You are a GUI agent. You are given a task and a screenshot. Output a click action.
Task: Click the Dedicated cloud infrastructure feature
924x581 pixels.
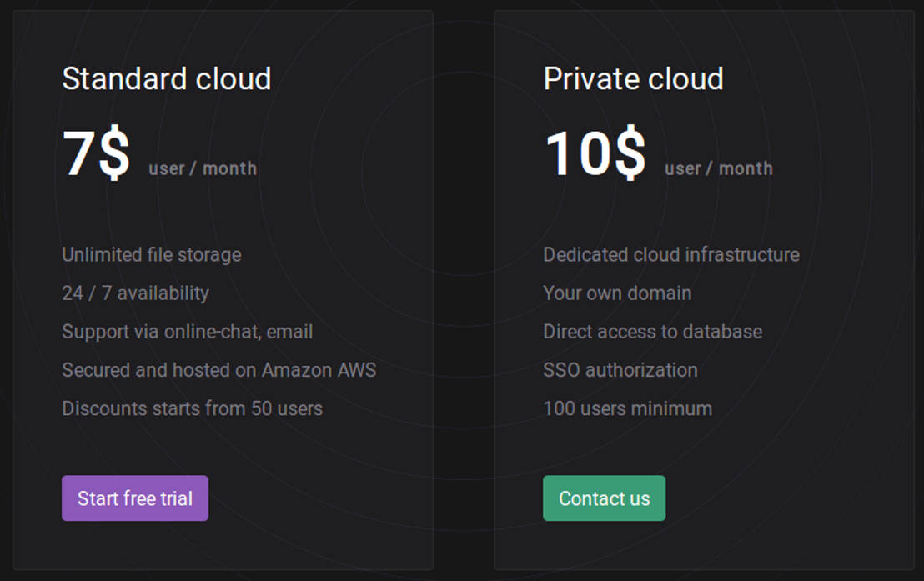[x=670, y=254]
